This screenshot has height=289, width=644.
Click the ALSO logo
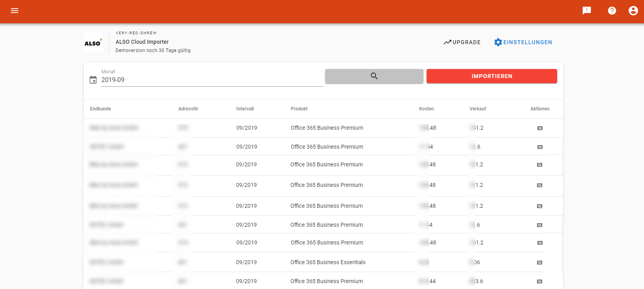click(93, 43)
